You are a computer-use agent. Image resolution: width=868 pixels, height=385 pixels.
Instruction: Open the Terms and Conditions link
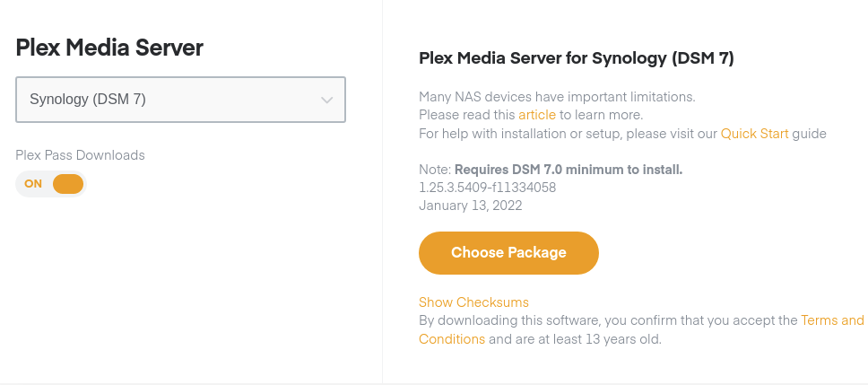(x=832, y=320)
